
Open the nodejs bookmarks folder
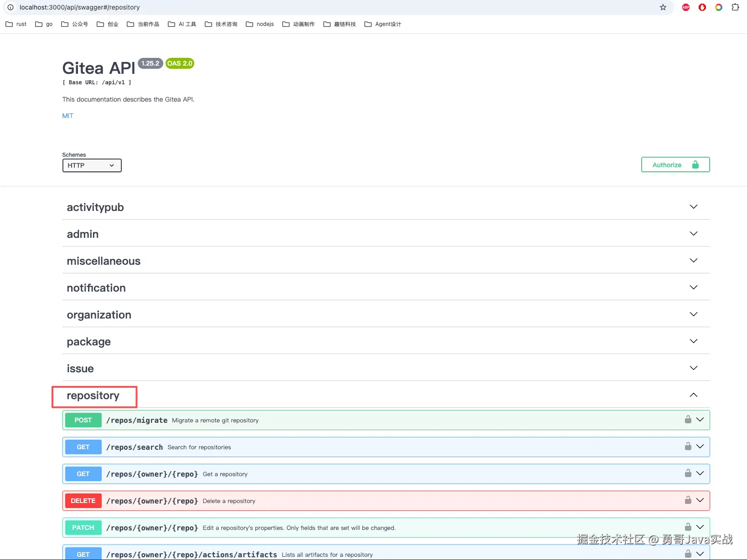pyautogui.click(x=260, y=24)
